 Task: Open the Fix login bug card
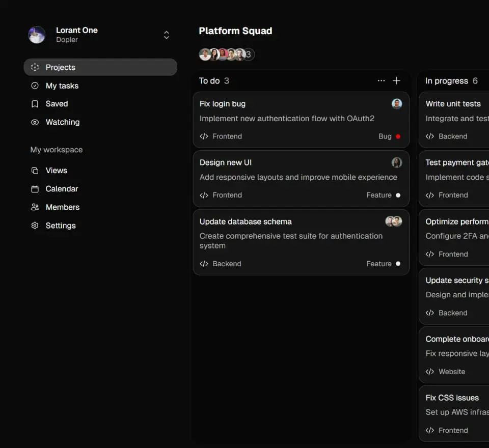coord(285,104)
